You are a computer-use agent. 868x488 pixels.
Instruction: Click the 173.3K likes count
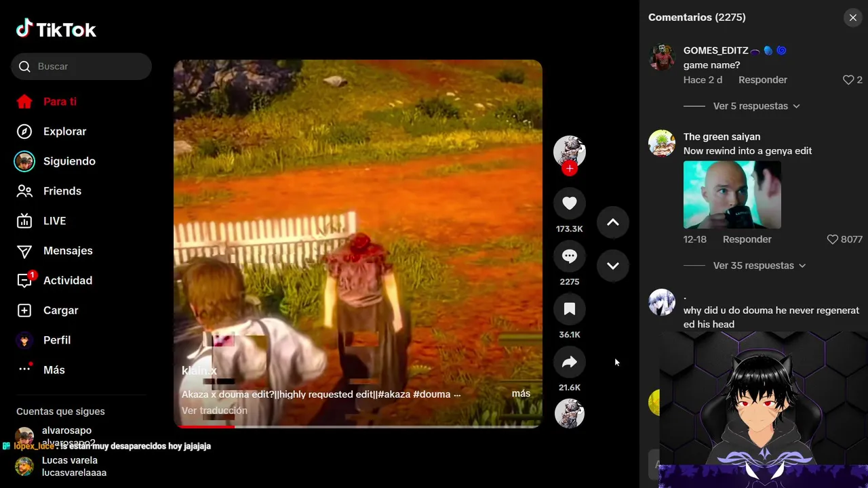tap(570, 229)
